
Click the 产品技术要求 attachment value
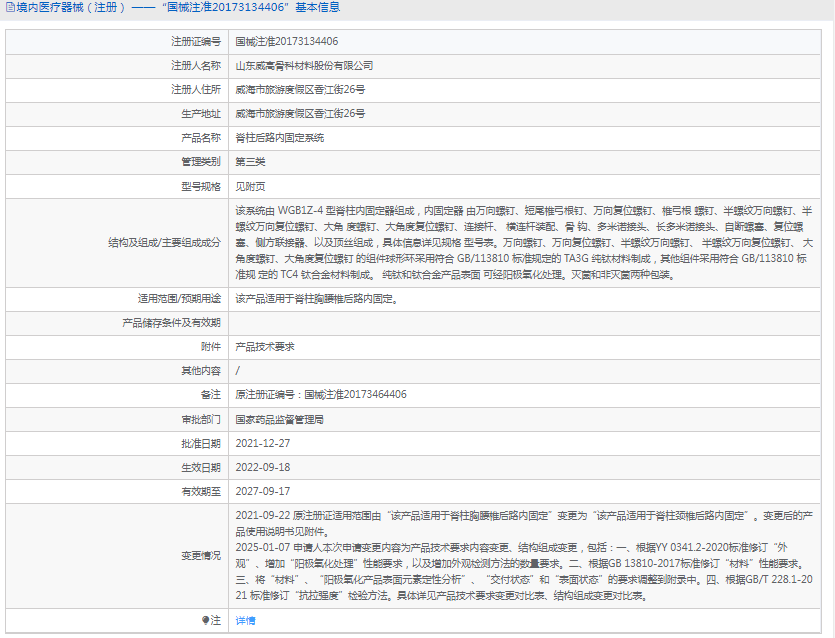[265, 347]
